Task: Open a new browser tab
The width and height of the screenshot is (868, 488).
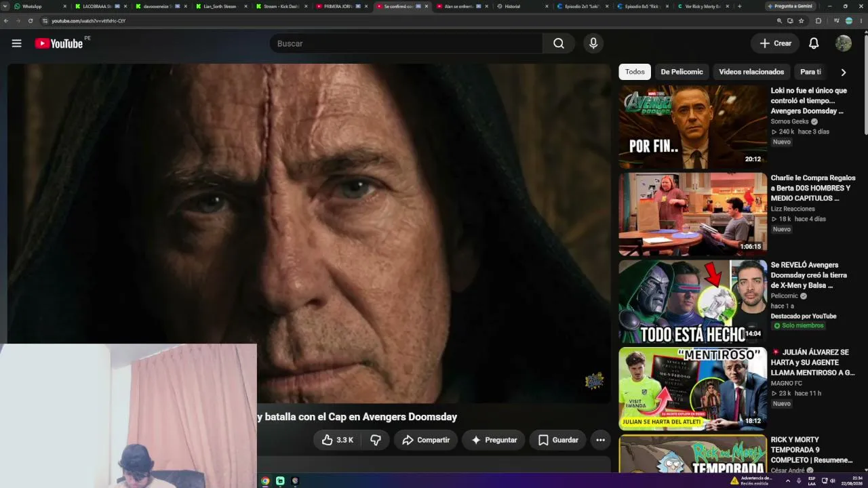Action: tap(739, 6)
